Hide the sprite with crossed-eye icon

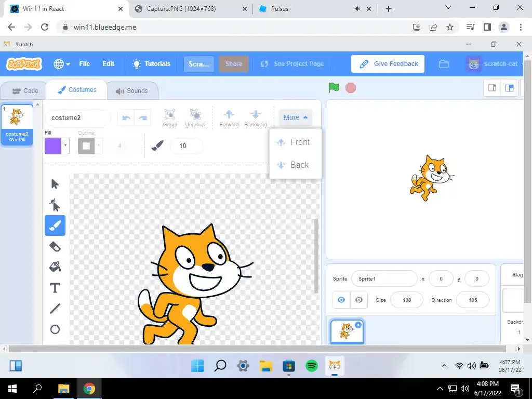click(358, 300)
